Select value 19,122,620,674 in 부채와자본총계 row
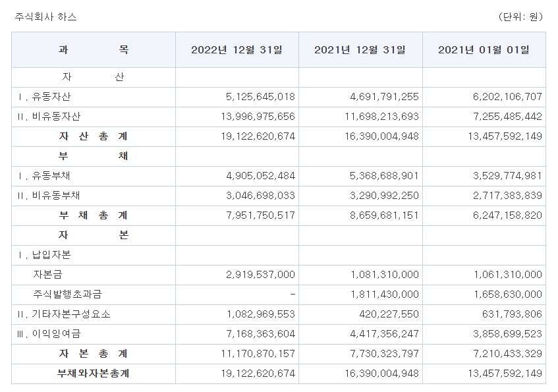Screen dimensions: 558x392 click(x=258, y=374)
